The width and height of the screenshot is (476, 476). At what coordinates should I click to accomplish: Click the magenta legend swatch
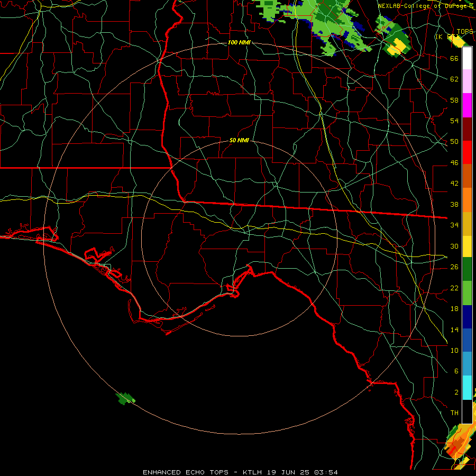point(467,105)
